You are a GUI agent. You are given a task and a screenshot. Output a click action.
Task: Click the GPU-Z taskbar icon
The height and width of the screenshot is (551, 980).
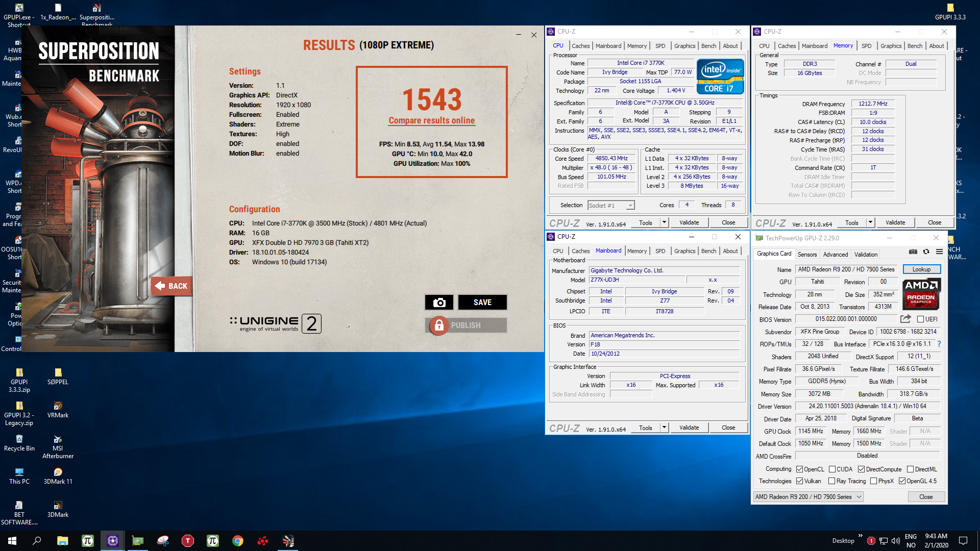[138, 541]
